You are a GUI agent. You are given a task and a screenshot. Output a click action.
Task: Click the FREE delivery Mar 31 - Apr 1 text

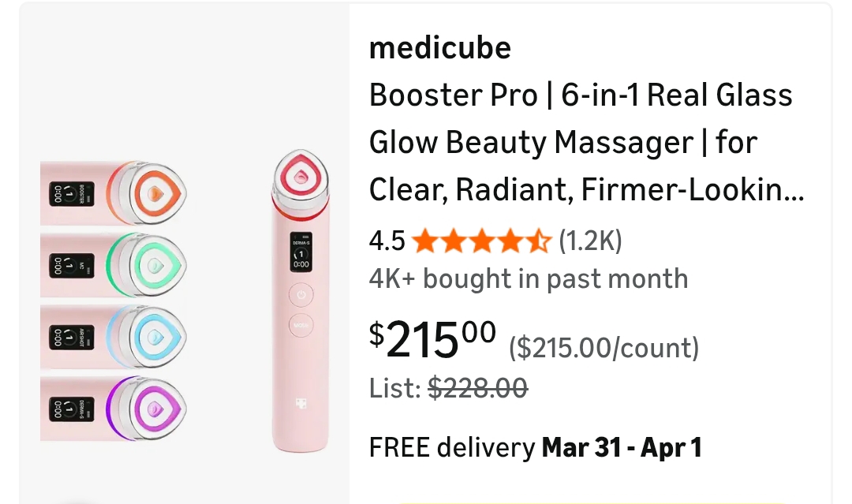coord(536,448)
